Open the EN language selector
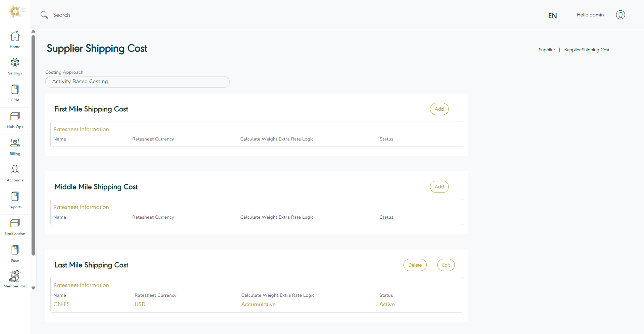Viewport: 644px width, 334px height. coord(552,16)
